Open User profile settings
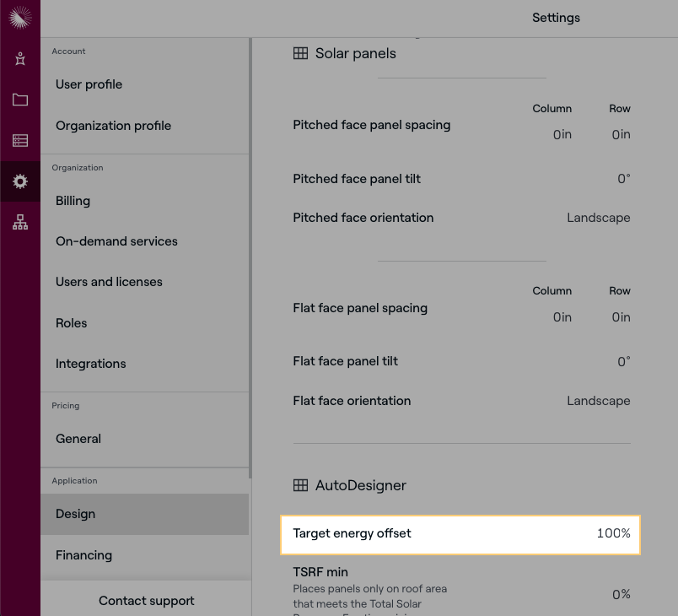 click(89, 84)
